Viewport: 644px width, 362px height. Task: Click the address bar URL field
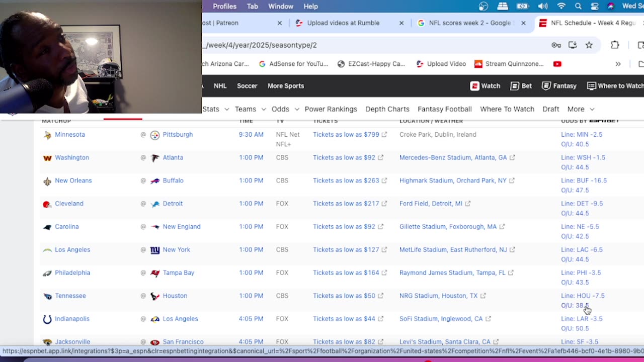click(372, 45)
